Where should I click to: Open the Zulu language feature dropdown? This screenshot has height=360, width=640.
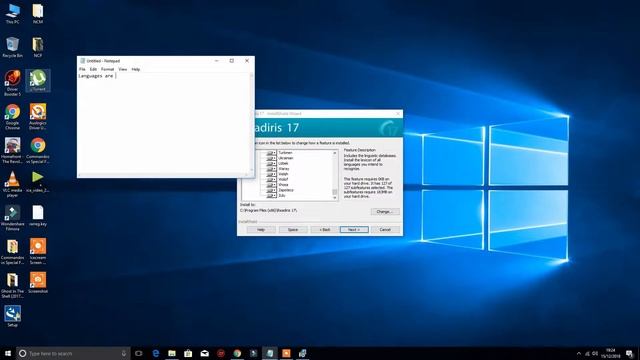(271, 195)
